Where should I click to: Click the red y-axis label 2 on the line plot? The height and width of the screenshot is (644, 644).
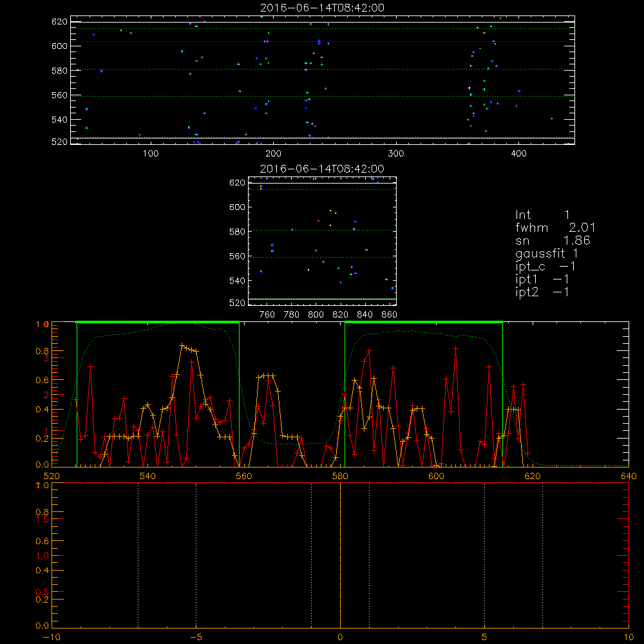(46, 395)
